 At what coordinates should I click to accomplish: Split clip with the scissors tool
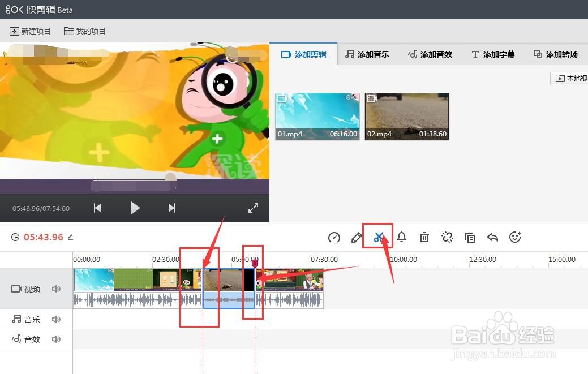379,237
